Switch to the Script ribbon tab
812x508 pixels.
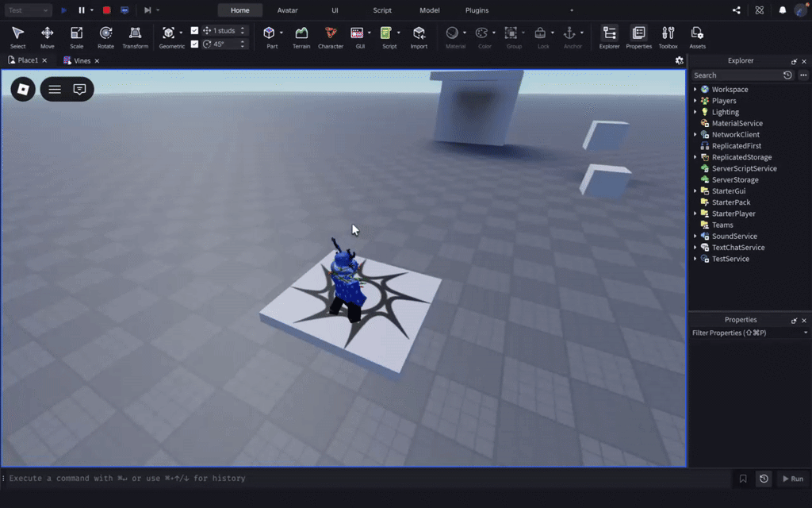(382, 10)
